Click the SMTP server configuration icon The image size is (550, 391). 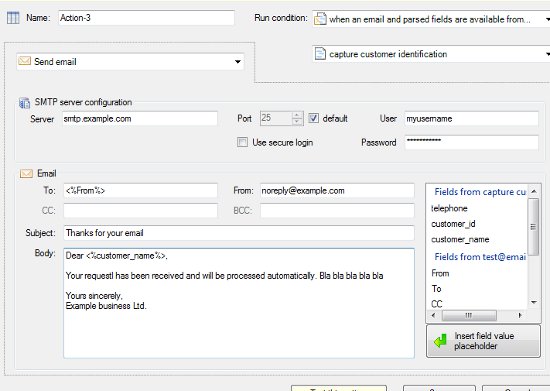click(25, 103)
